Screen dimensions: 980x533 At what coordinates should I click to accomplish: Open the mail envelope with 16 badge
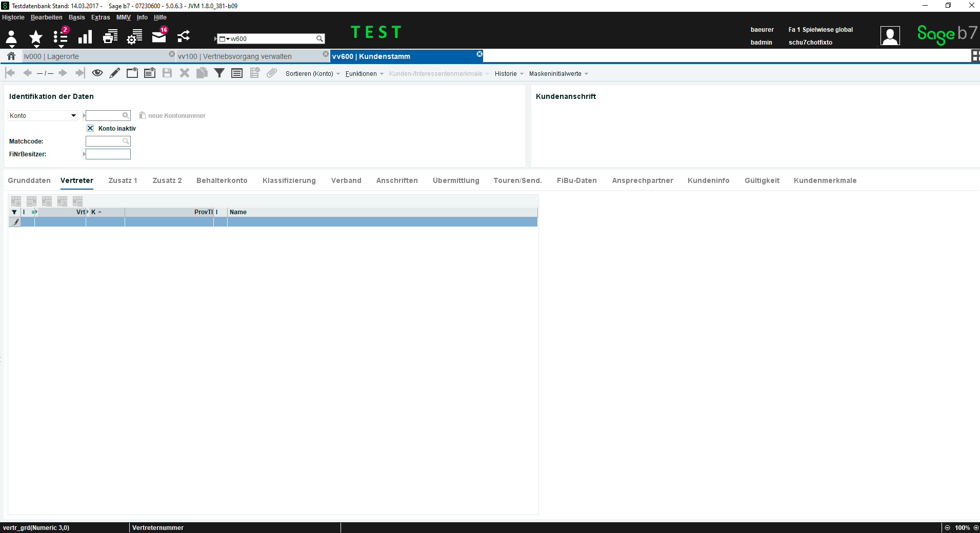pos(159,36)
